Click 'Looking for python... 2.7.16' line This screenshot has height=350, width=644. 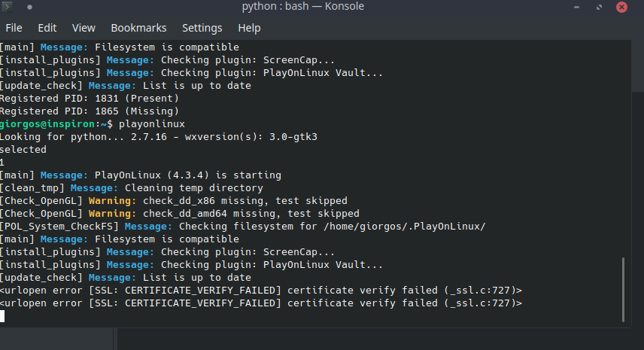(159, 137)
